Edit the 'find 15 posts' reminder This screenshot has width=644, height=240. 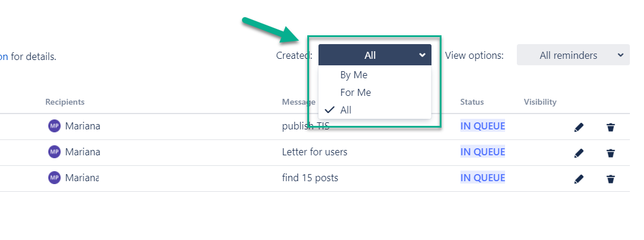click(x=579, y=179)
